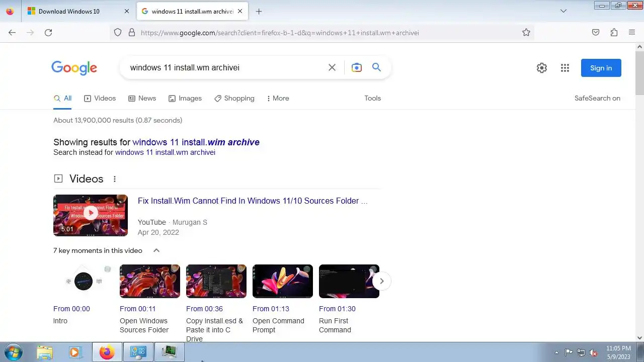The height and width of the screenshot is (362, 644).
Task: Click the Firefox View icon
Action: coord(10,11)
